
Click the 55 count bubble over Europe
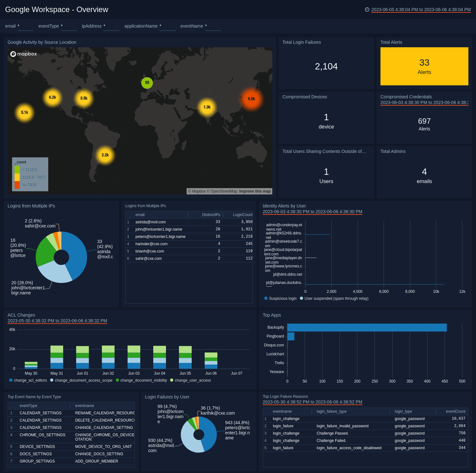(147, 82)
